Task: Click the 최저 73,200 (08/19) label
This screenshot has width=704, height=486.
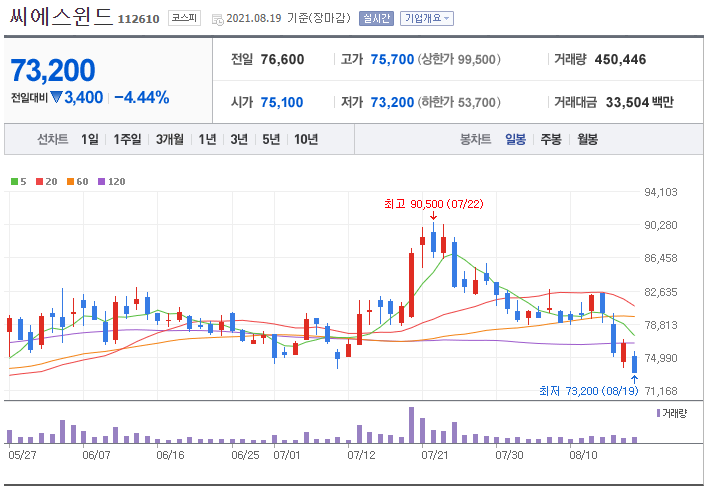Action: coord(589,391)
